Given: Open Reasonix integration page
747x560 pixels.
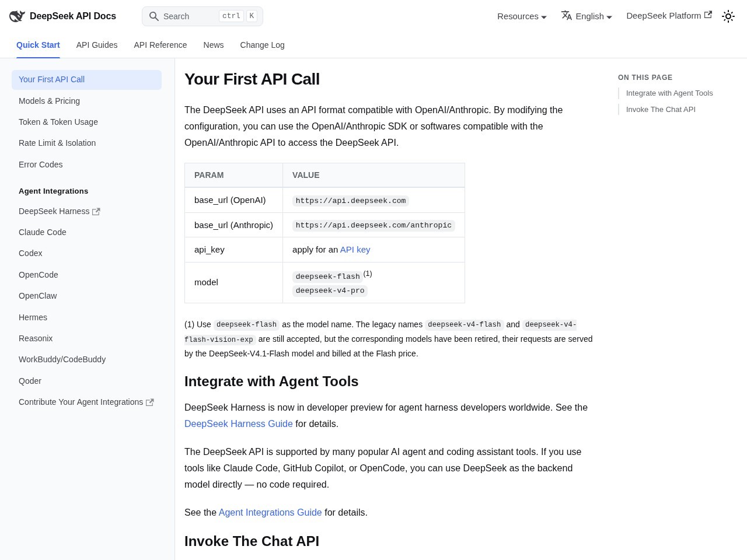Looking at the screenshot, I should (x=86, y=338).
